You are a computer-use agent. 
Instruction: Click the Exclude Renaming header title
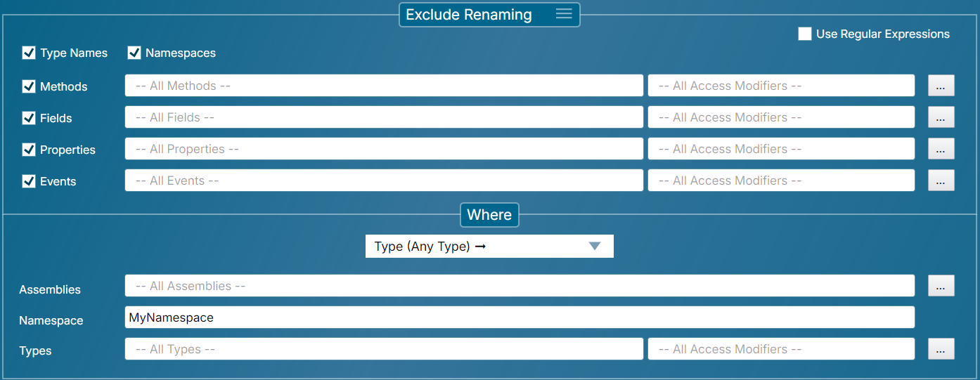(469, 15)
